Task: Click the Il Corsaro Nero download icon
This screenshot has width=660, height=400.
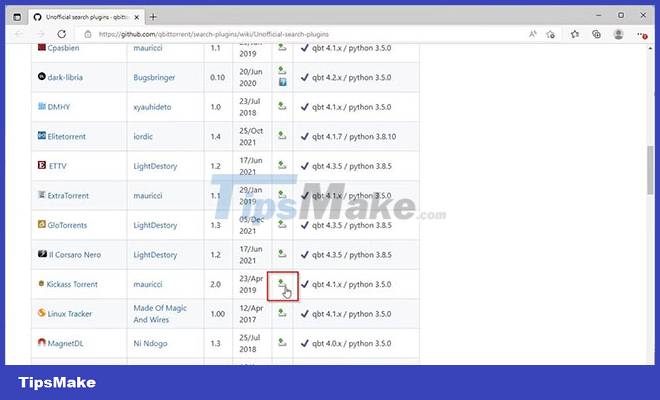Action: coord(282,254)
